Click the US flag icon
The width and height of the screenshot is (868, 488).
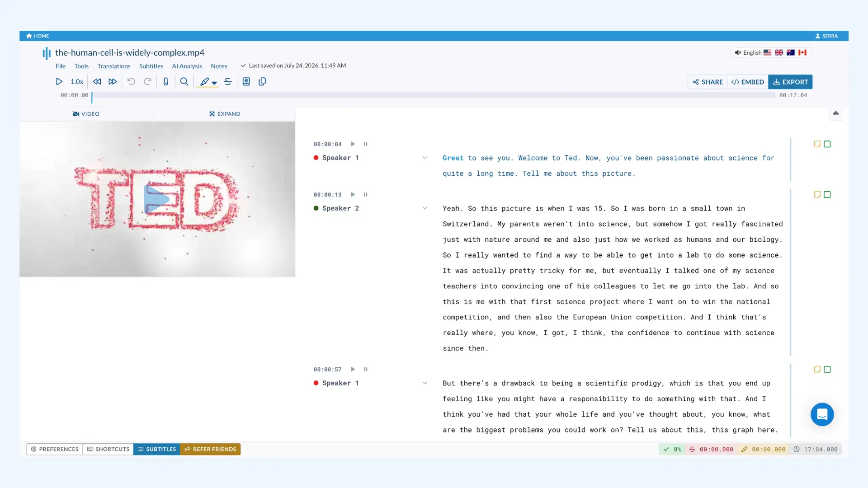click(x=768, y=52)
